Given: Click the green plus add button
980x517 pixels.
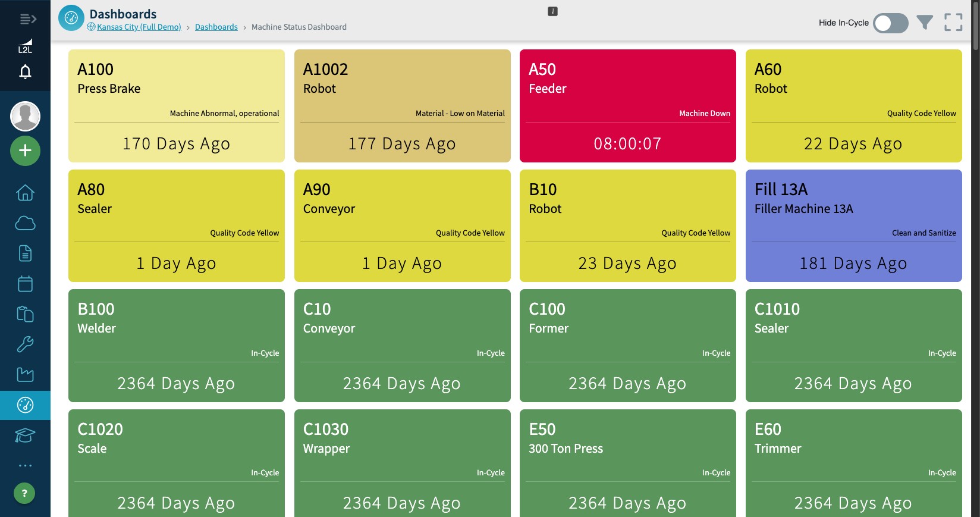Looking at the screenshot, I should pos(25,151).
